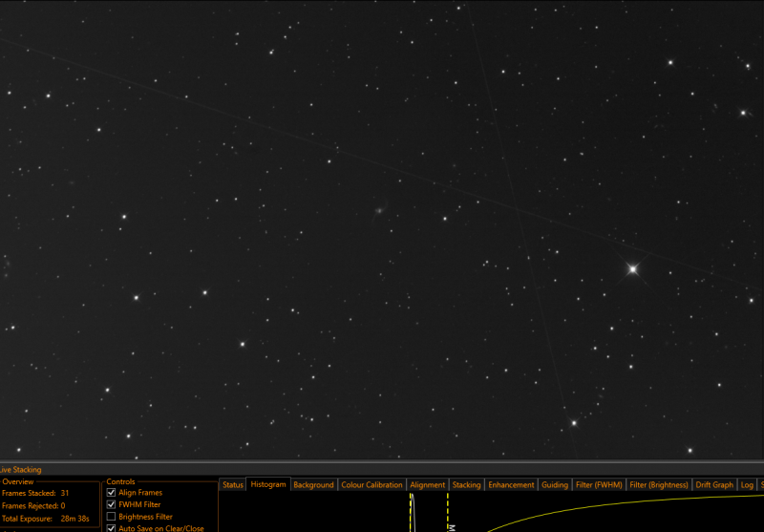The height and width of the screenshot is (532, 764).
Task: Click the Frames Stacked: 31 readout
Action: 35,493
